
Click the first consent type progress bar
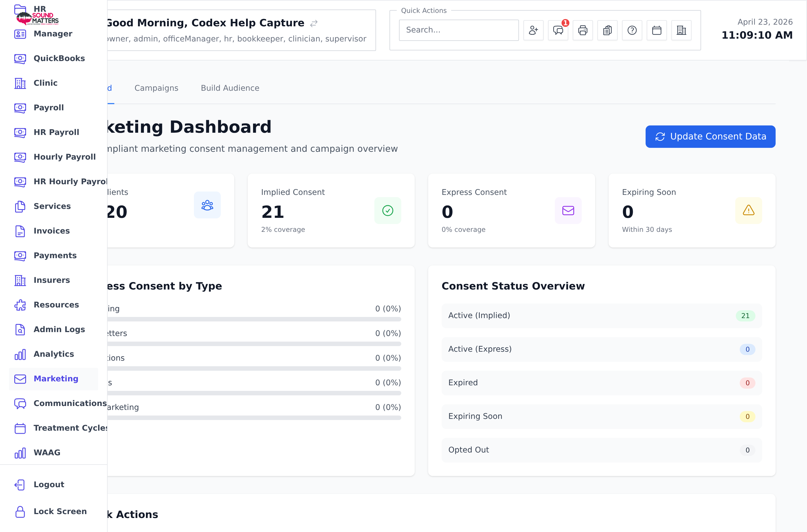coord(254,319)
